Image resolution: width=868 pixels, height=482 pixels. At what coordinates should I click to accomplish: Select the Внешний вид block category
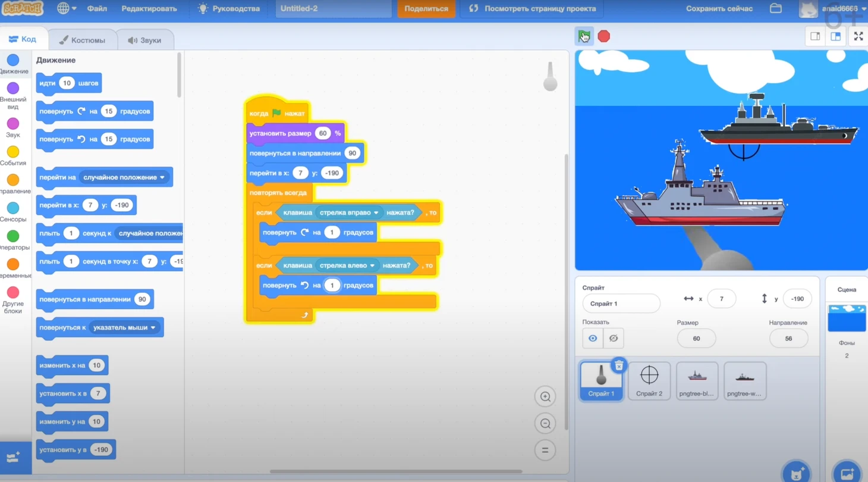(x=13, y=96)
